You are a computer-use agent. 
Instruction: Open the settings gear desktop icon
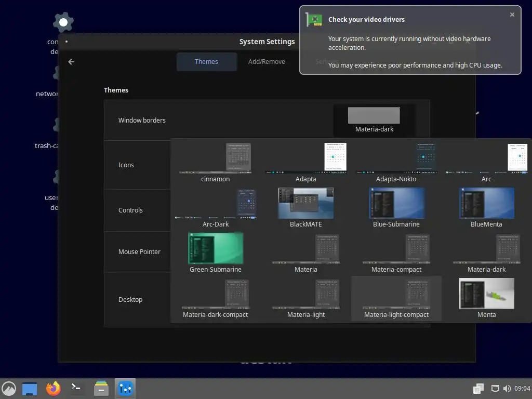click(63, 22)
